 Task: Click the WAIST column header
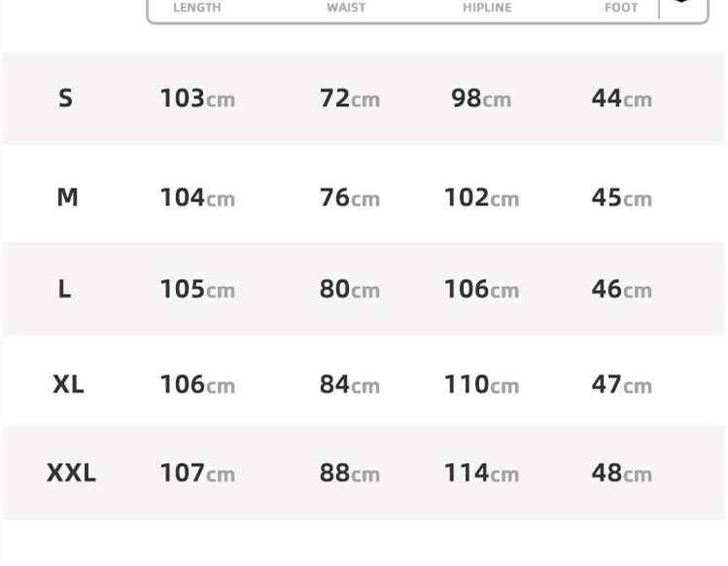[x=346, y=8]
